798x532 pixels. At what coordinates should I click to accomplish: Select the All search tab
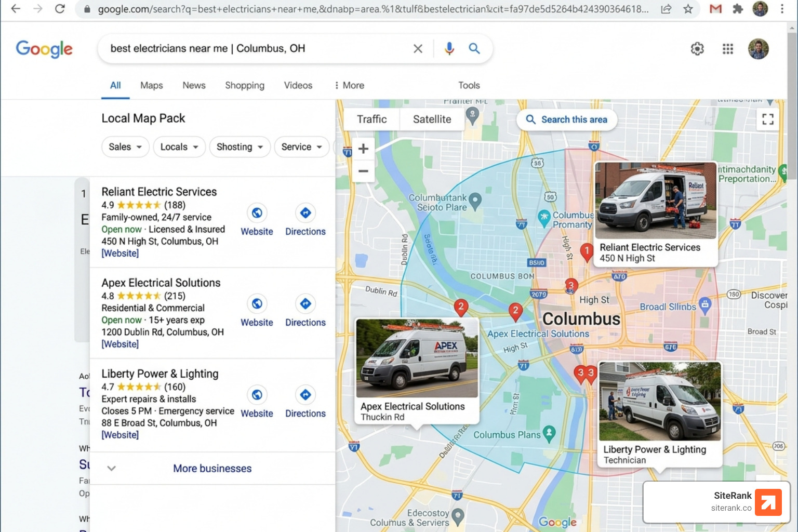[x=115, y=85]
